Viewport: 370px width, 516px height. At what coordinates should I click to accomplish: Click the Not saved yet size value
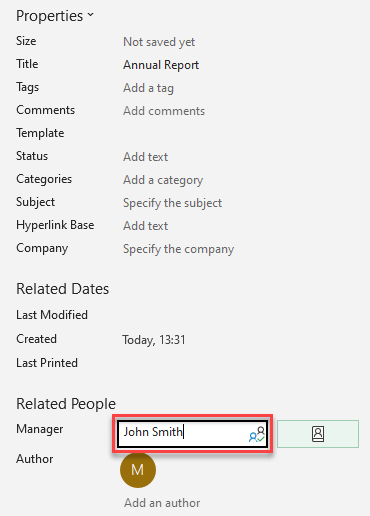point(159,42)
